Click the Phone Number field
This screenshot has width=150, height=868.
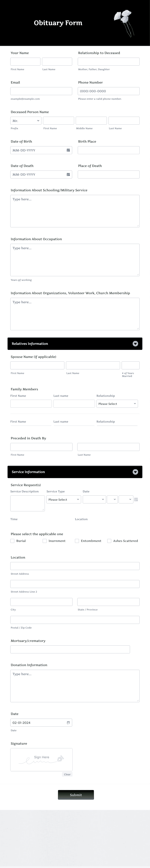109,91
